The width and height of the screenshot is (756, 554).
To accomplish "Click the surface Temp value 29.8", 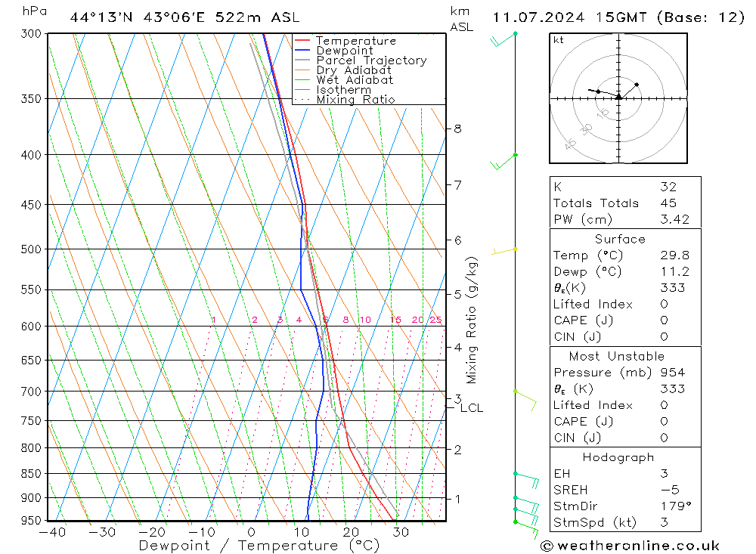I will tap(675, 255).
